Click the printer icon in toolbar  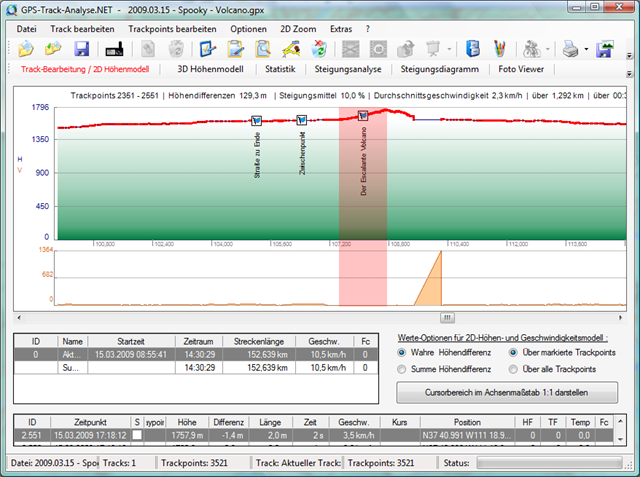click(x=568, y=49)
